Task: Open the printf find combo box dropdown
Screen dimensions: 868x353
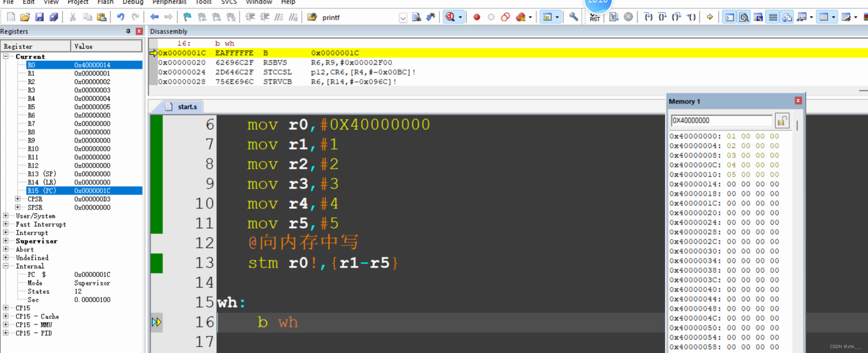Action: coord(403,18)
